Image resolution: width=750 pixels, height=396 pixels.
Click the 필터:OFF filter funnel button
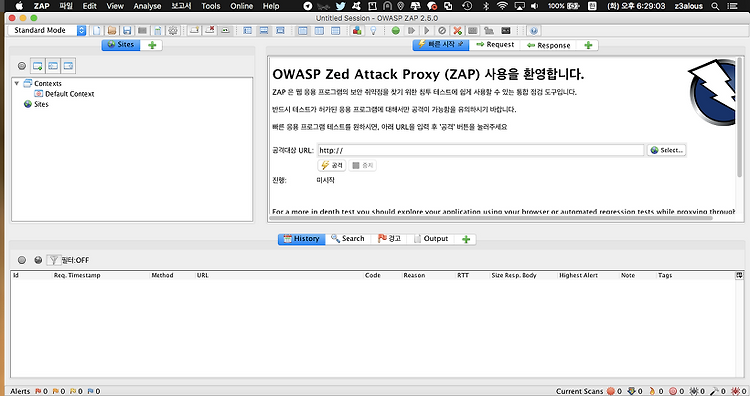click(x=69, y=260)
